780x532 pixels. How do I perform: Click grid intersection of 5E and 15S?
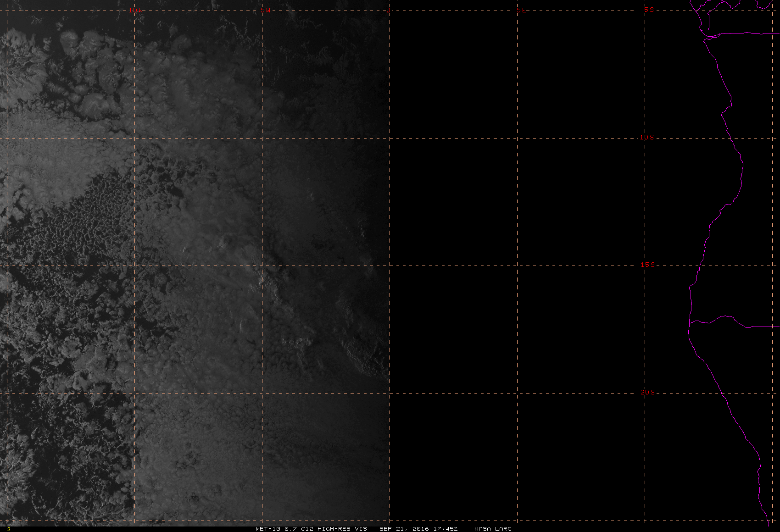518,265
